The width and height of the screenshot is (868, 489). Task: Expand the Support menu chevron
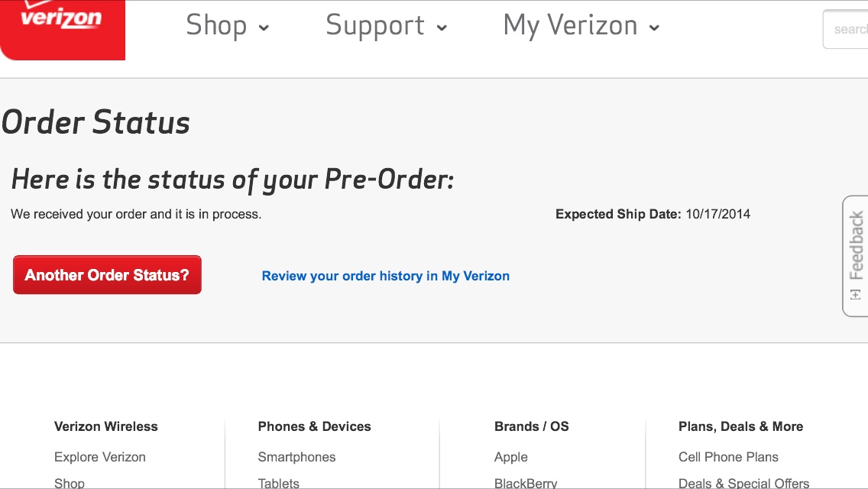(441, 28)
